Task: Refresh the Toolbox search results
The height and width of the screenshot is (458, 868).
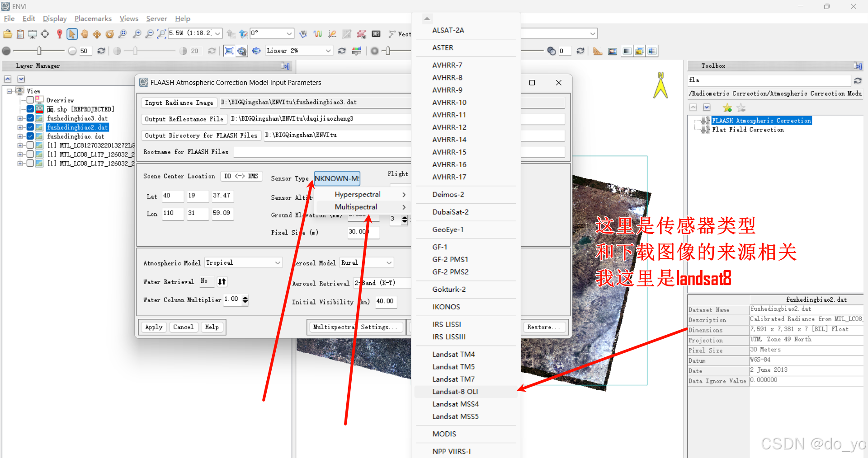Action: pos(858,80)
